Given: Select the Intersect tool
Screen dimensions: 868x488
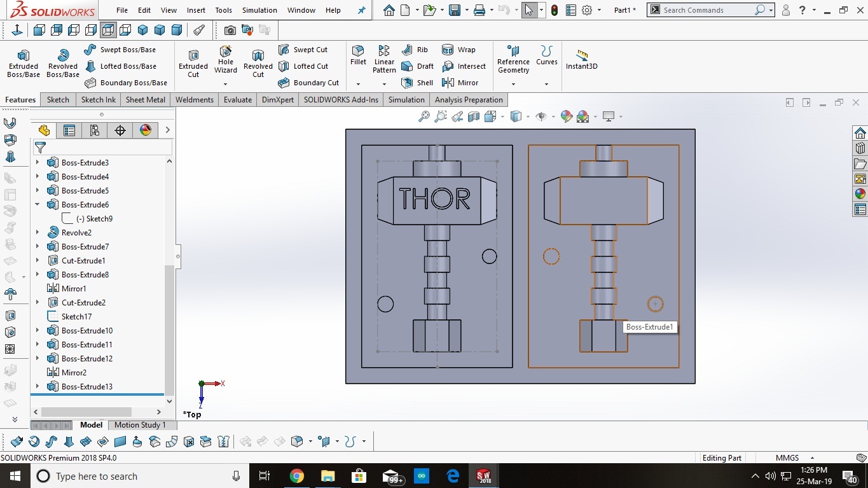Looking at the screenshot, I should [464, 66].
